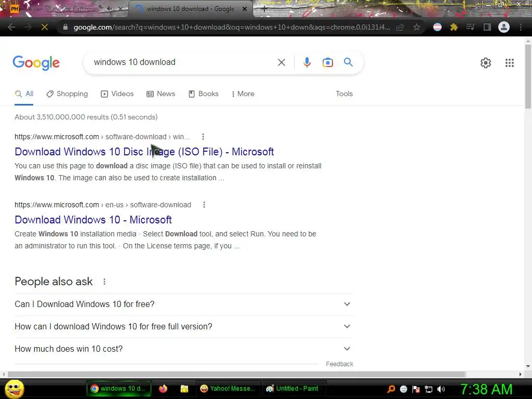Stop loading the page with the X icon

point(45,27)
